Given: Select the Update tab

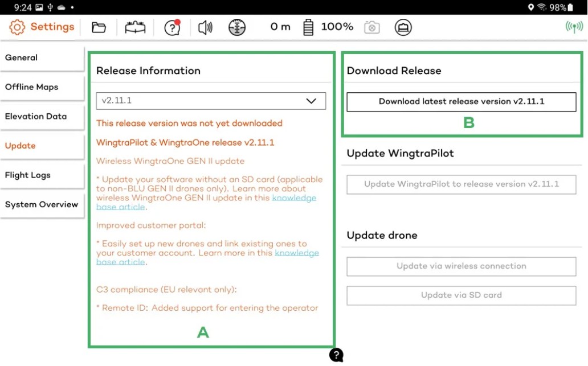Looking at the screenshot, I should tap(42, 146).
